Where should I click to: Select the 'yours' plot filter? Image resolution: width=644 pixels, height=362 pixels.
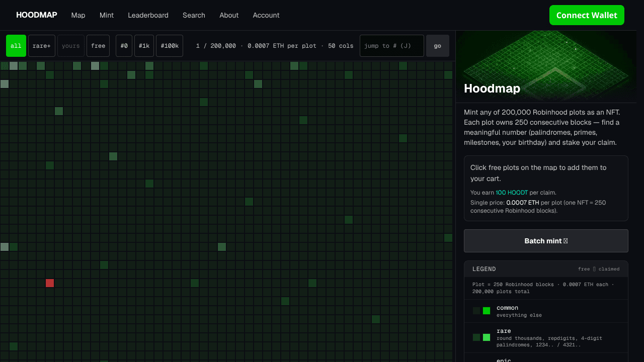(x=71, y=46)
